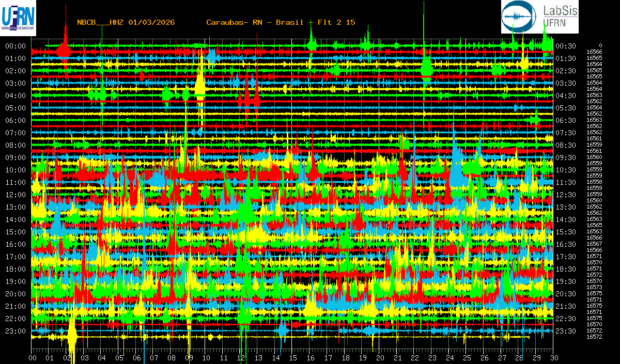Screen dimensions: 620x364
Task: Click the 00:30 label on right axis
Action: (x=565, y=46)
